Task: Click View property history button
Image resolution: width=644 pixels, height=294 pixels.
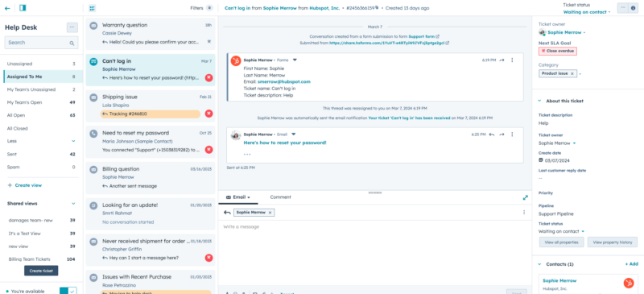Action: (612, 242)
